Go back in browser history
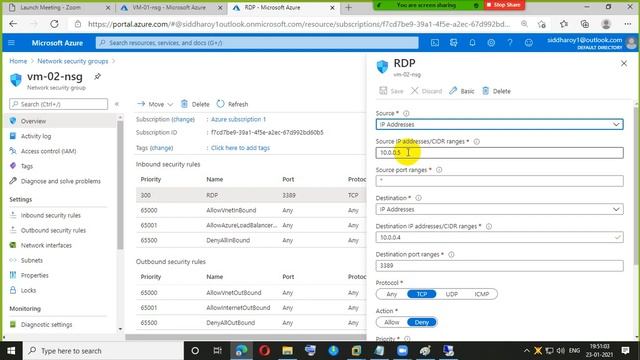 pos(13,24)
